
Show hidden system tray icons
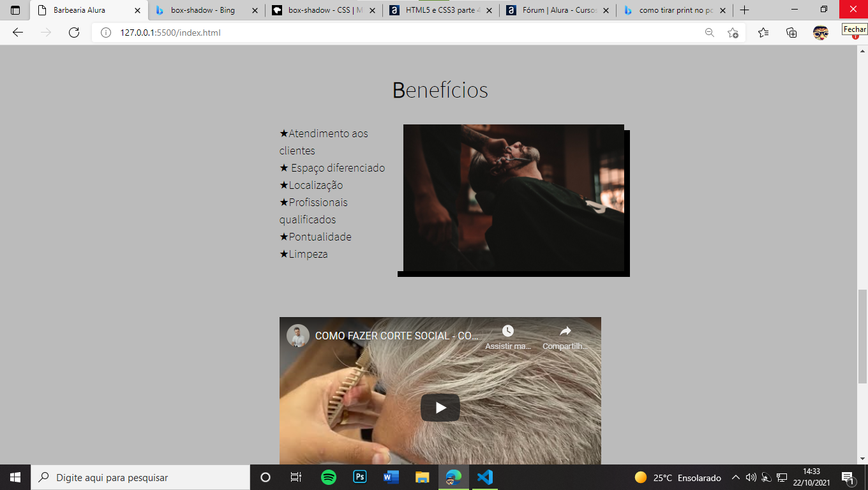(735, 477)
